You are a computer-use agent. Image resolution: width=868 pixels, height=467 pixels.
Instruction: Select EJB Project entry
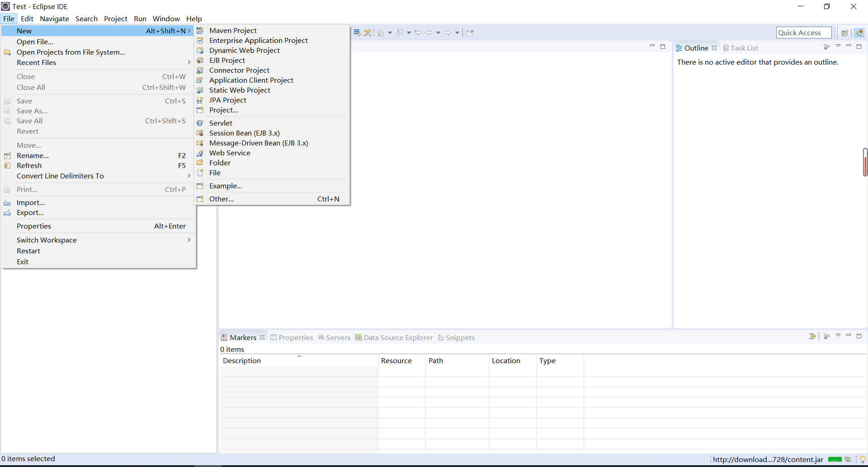(272, 60)
